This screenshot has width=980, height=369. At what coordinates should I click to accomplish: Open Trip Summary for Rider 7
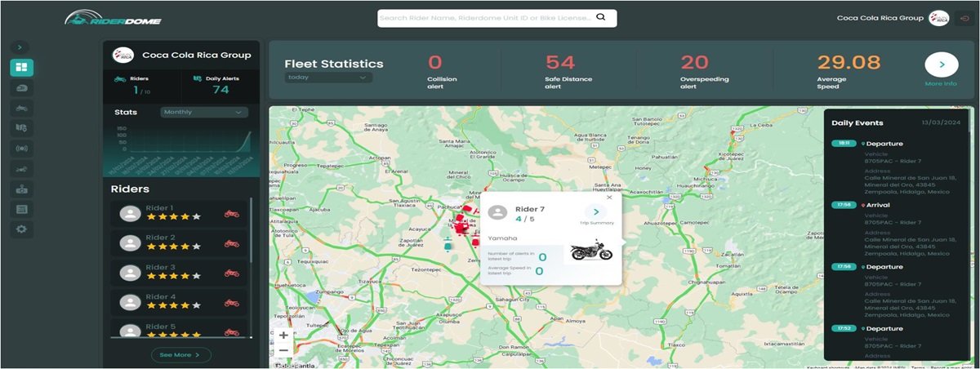(595, 212)
